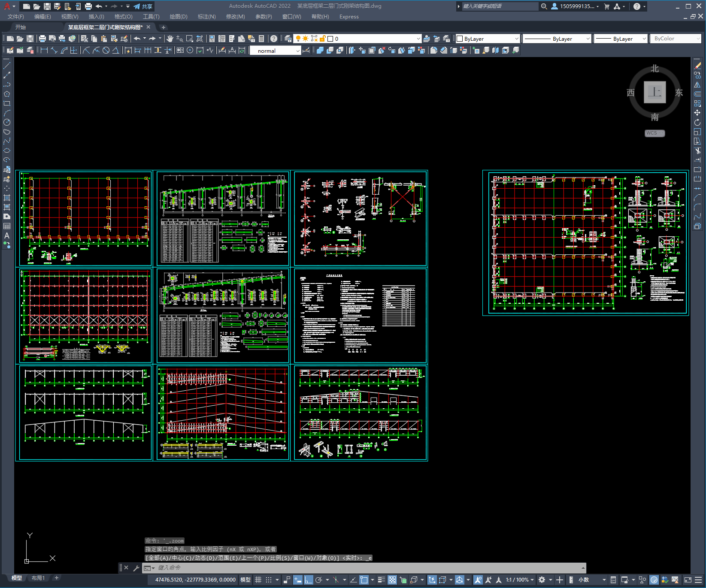The height and width of the screenshot is (588, 706).
Task: Click the 北 north label on ViewCube compass
Action: point(654,69)
